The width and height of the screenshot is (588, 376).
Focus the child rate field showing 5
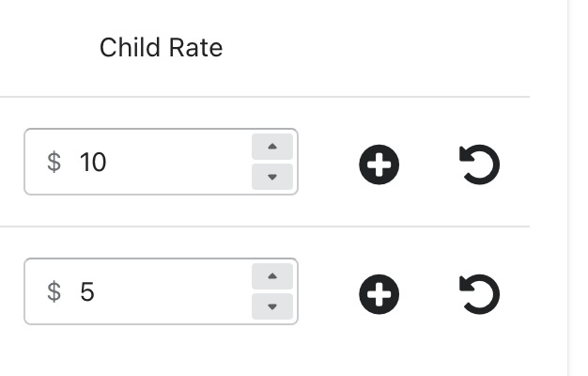tap(161, 291)
